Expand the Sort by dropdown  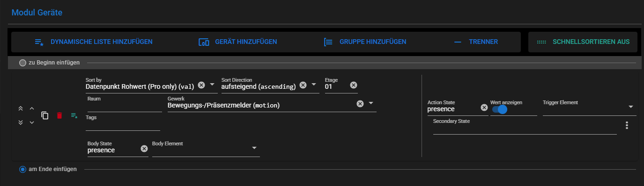(212, 85)
